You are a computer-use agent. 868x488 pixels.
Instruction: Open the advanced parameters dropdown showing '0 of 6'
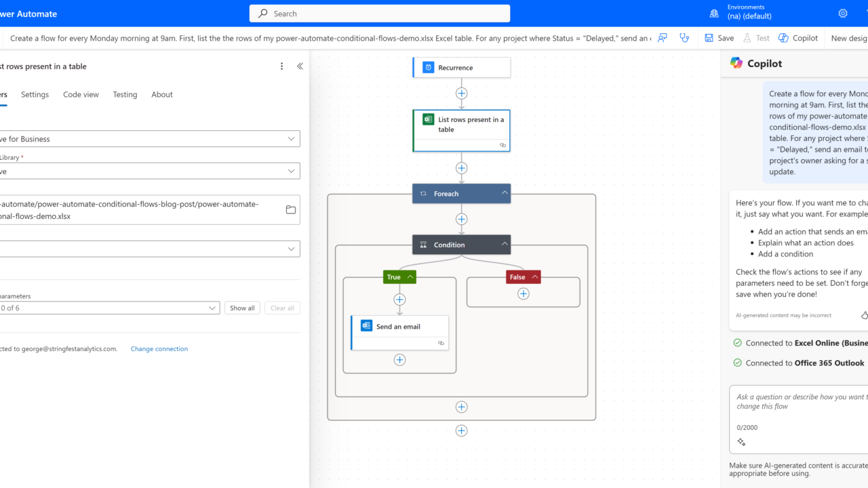[x=108, y=308]
